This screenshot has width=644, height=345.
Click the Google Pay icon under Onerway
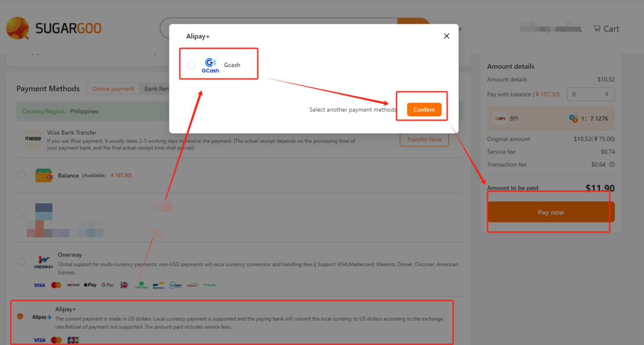point(107,285)
